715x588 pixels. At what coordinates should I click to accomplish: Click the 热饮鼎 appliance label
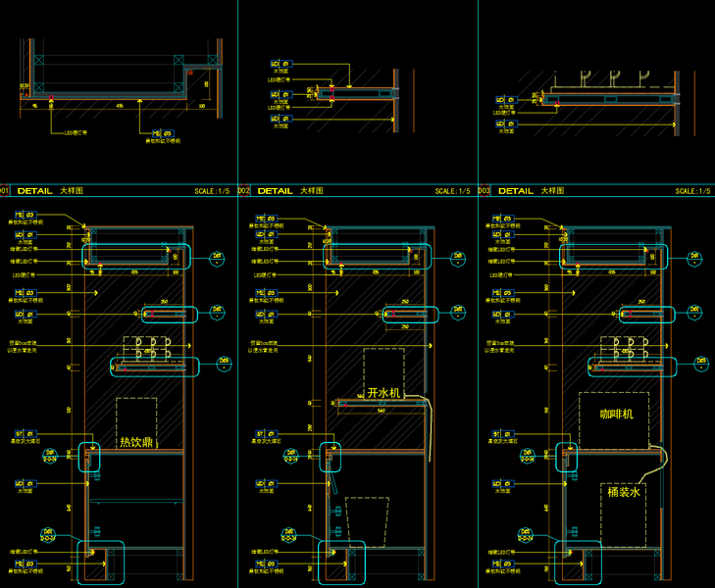(x=136, y=442)
